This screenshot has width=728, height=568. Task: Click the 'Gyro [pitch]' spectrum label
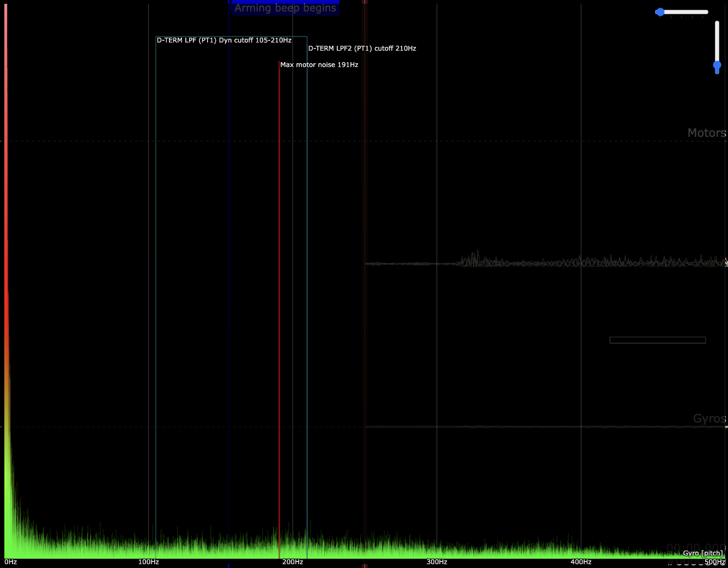tap(702, 553)
